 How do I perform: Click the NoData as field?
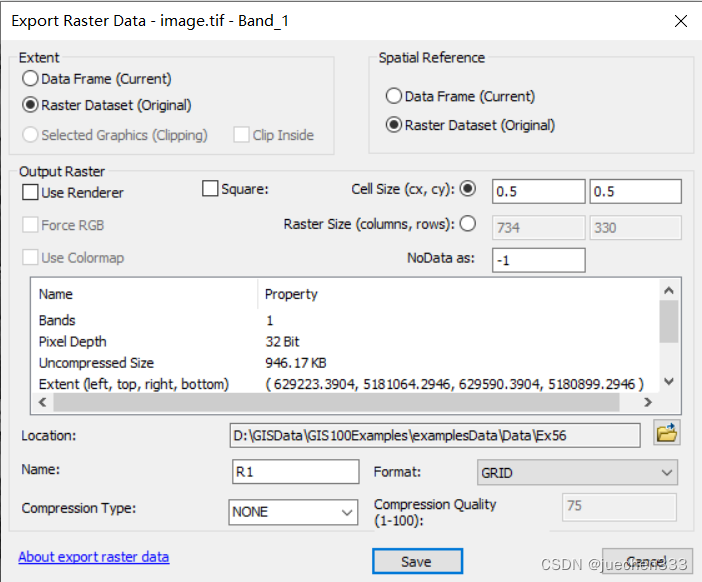point(539,260)
